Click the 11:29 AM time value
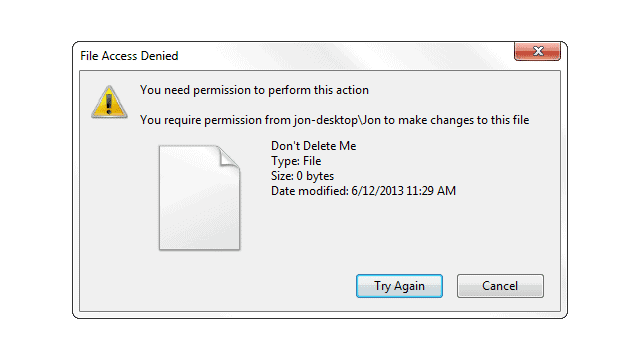640x360 pixels. 431,191
